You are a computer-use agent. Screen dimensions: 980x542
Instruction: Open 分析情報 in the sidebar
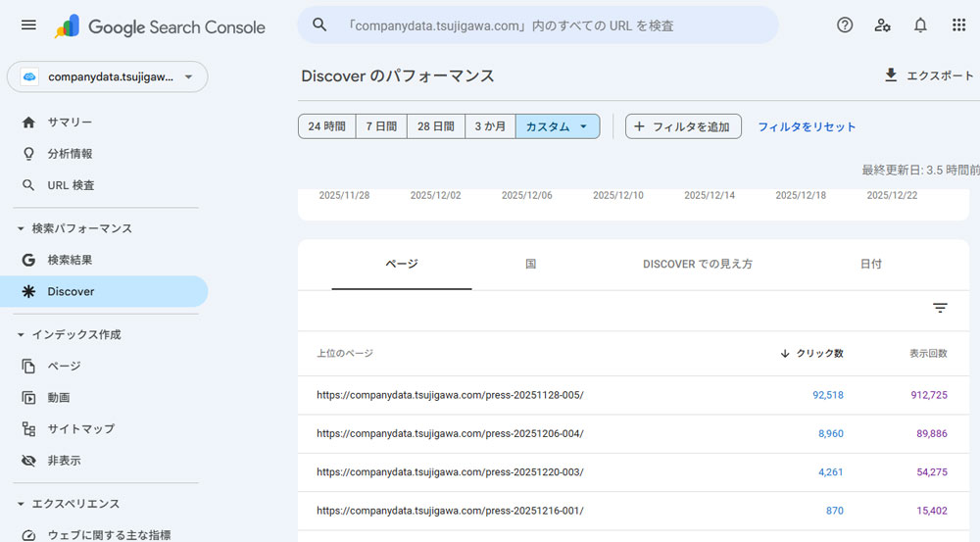(x=70, y=154)
